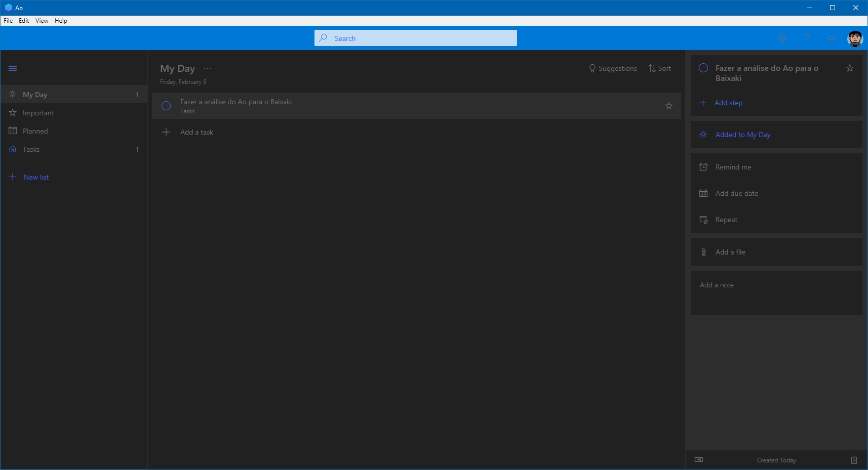Open the Important list via star icon
Viewport: 868px width, 470px height.
(12, 112)
